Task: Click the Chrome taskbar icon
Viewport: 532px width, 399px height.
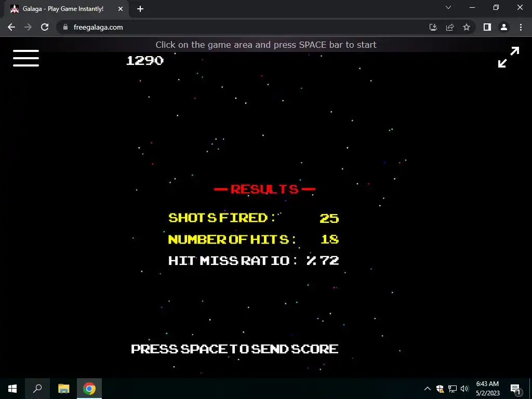Action: click(89, 389)
